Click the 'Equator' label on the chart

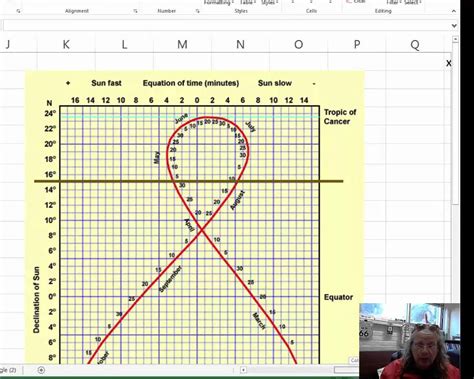pos(338,297)
